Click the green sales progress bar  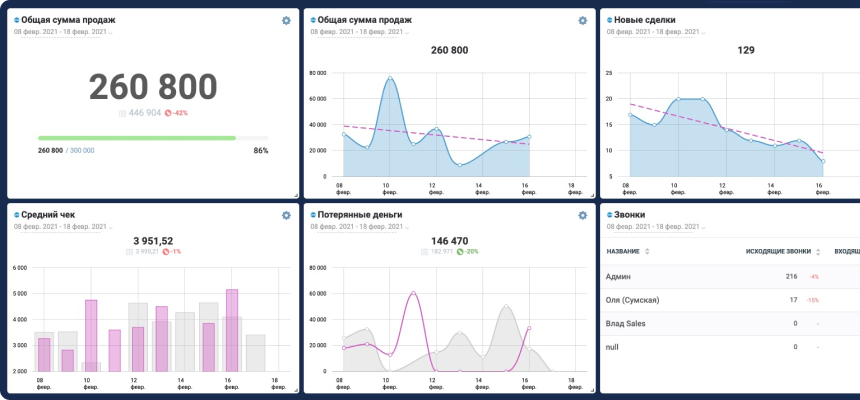pos(137,138)
